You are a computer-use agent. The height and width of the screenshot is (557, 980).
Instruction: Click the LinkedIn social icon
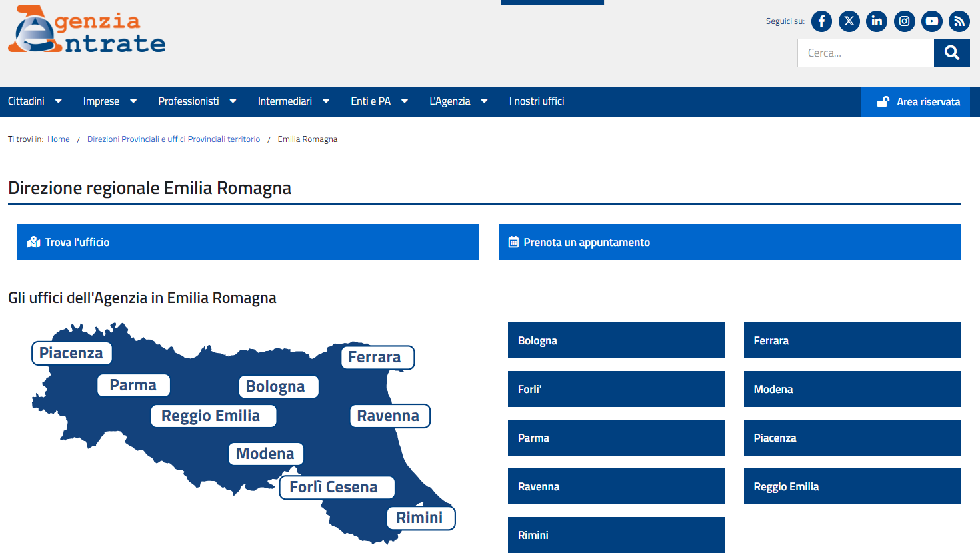[x=877, y=21]
